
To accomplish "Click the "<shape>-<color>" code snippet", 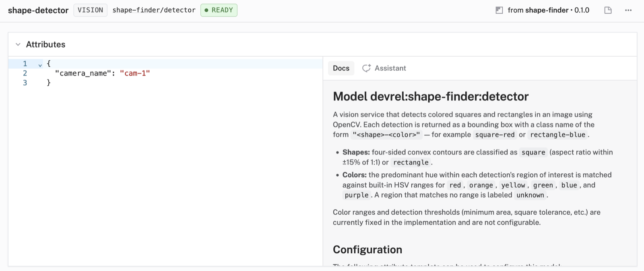I will pos(386,135).
